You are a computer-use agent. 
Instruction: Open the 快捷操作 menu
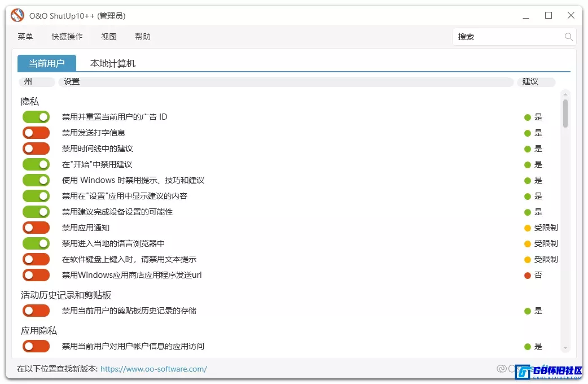click(67, 36)
